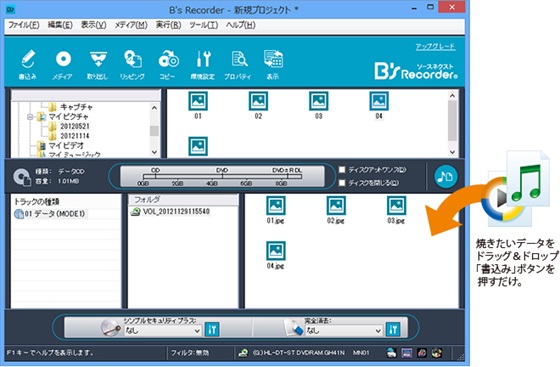Open 環境設定 (Settings) from the toolbar
This screenshot has height=367, width=560.
point(203,64)
